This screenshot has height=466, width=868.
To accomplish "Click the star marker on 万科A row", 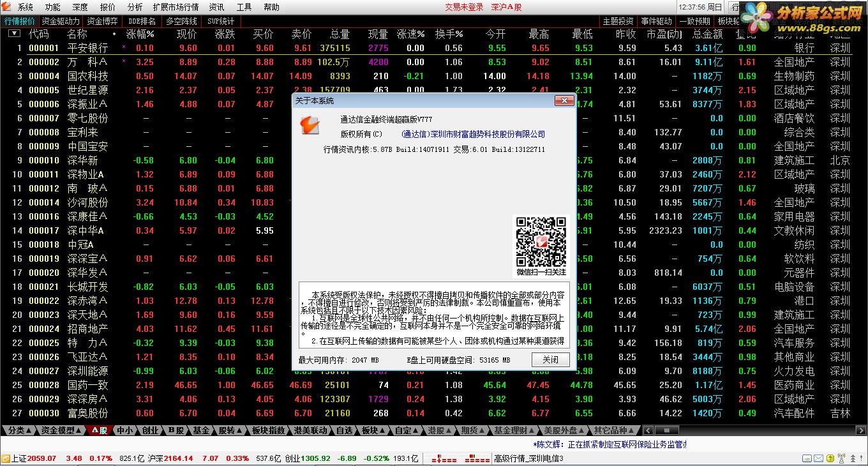I will pyautogui.click(x=124, y=62).
